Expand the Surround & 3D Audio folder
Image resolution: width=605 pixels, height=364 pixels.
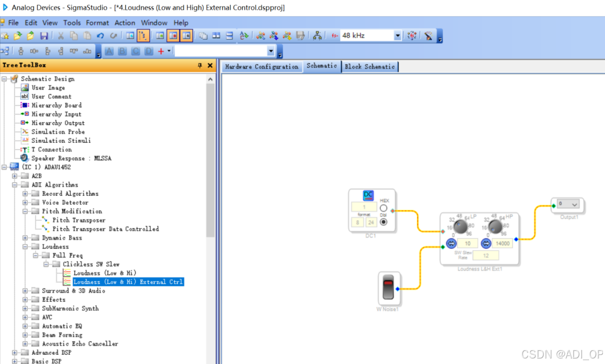[25, 291]
